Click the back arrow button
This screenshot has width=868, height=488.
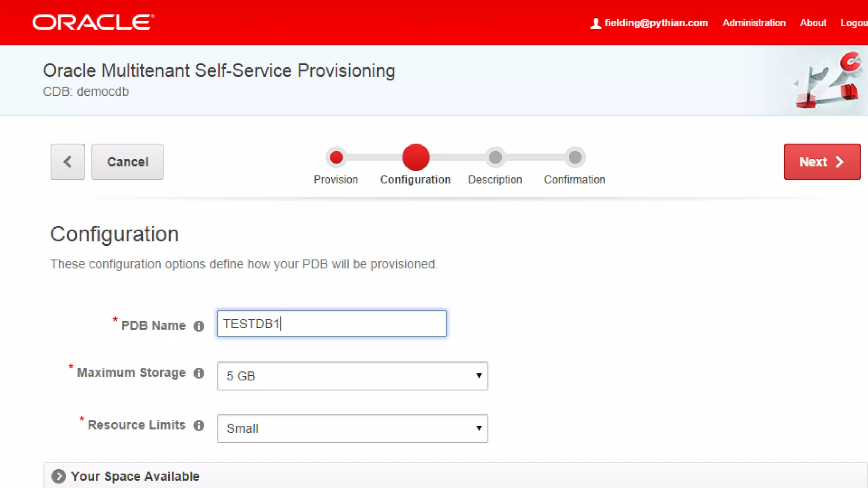point(67,162)
